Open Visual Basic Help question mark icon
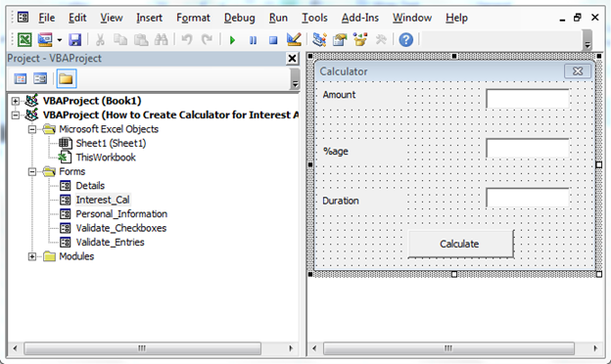The height and width of the screenshot is (364, 611). [406, 40]
